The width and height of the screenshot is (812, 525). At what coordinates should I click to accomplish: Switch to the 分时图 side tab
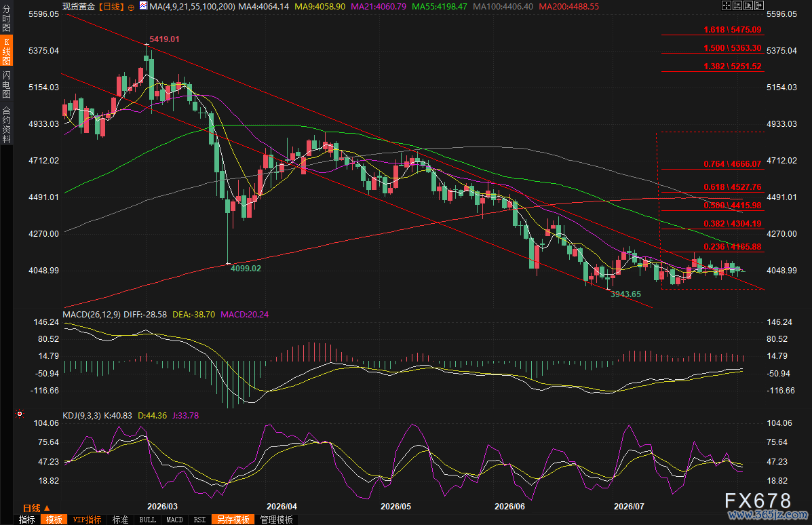[6, 18]
